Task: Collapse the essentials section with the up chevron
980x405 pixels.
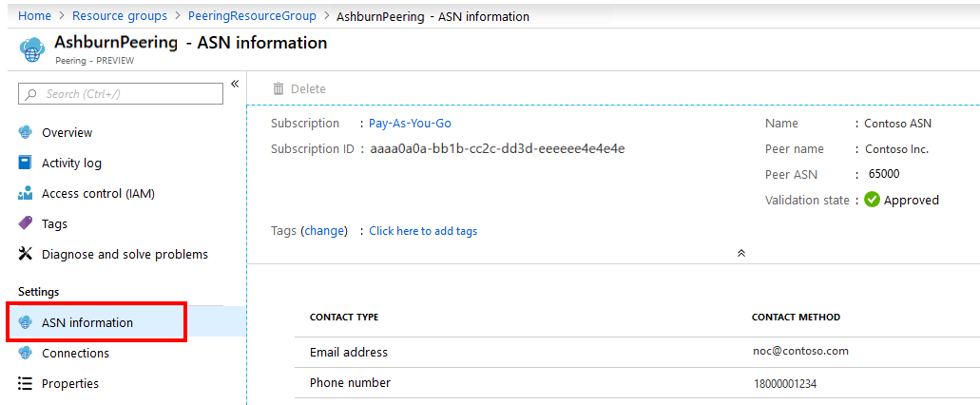Action: pos(741,253)
